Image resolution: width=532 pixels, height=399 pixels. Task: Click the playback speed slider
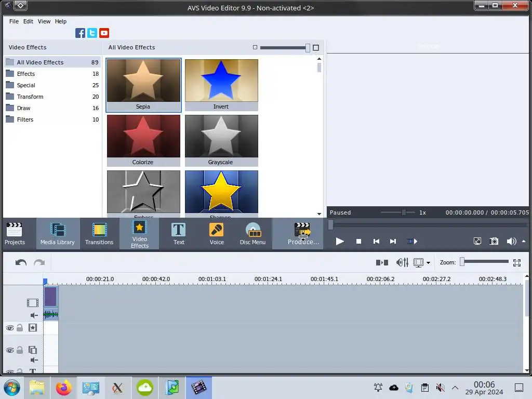coord(397,212)
